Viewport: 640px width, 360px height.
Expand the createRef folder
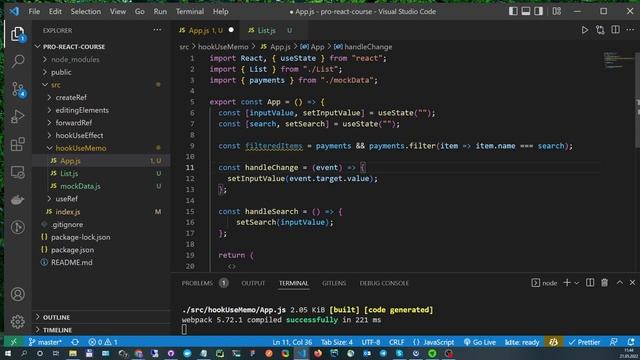71,98
